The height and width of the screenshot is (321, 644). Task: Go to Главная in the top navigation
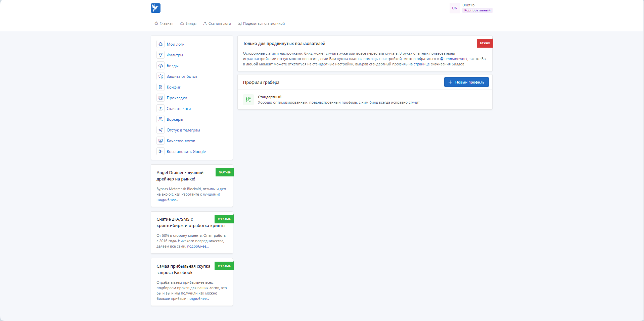click(164, 23)
